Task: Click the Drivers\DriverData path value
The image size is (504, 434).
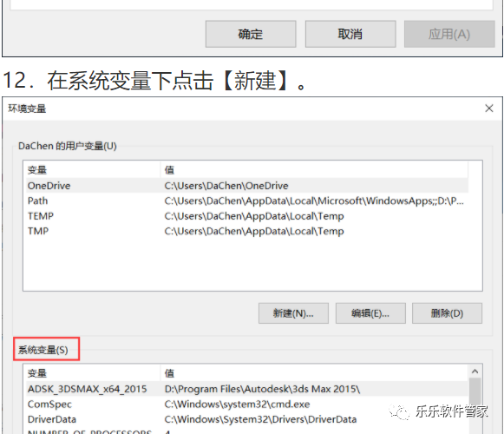Action: coord(261,419)
